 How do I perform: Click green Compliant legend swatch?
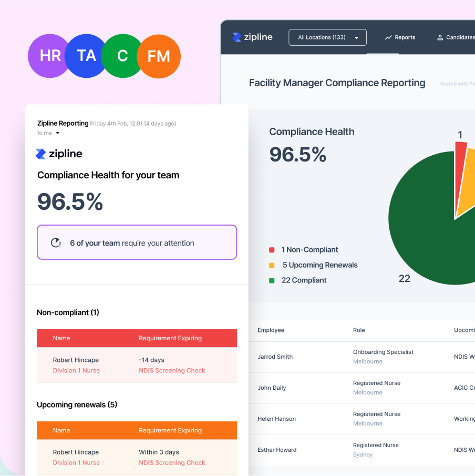point(272,280)
